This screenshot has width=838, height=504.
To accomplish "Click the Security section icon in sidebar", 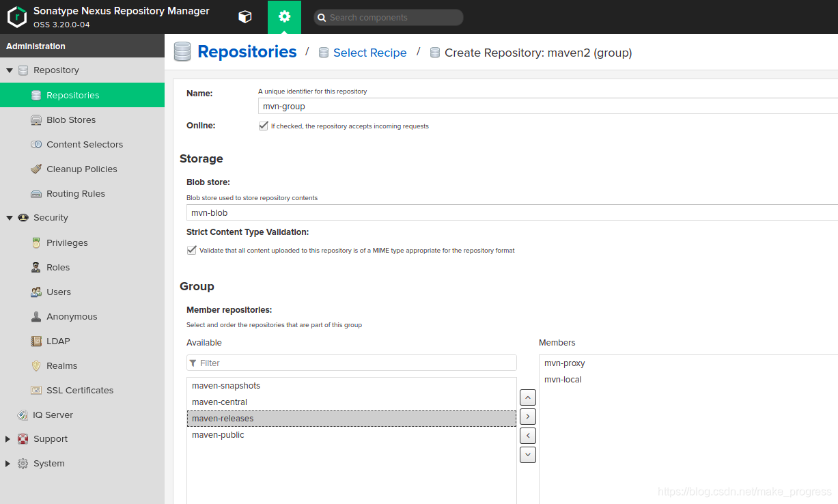I will pos(23,218).
